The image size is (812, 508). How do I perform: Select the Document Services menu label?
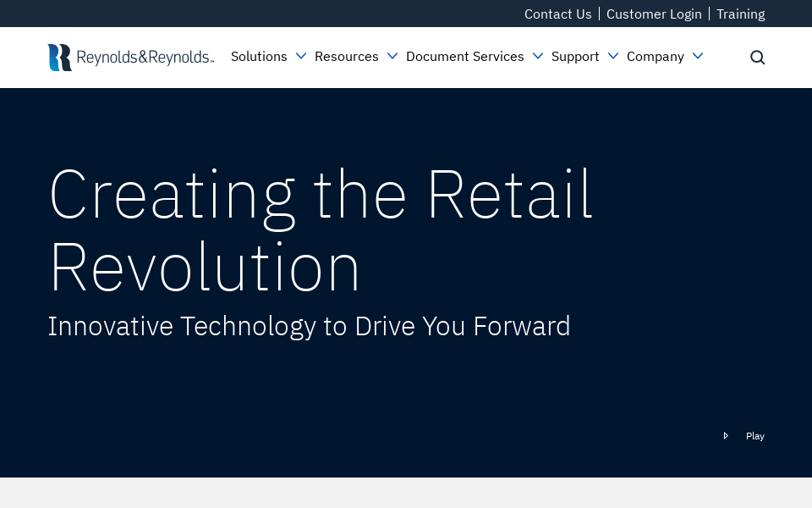(464, 56)
